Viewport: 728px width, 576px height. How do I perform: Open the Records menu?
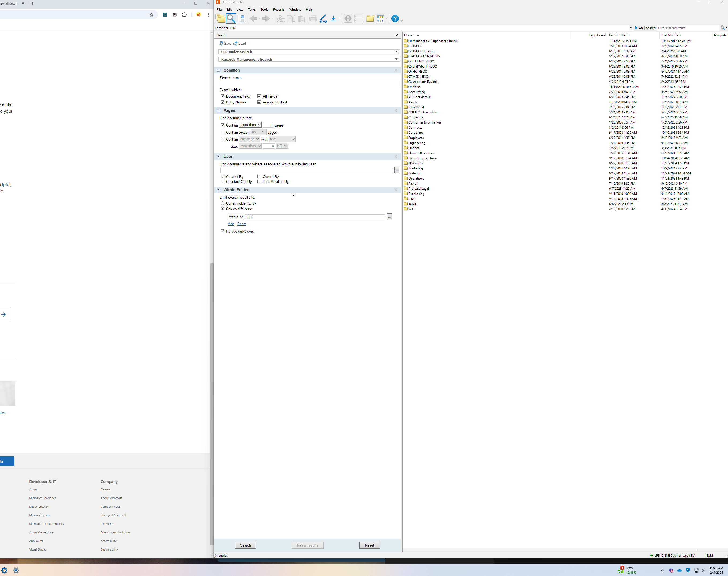point(278,9)
